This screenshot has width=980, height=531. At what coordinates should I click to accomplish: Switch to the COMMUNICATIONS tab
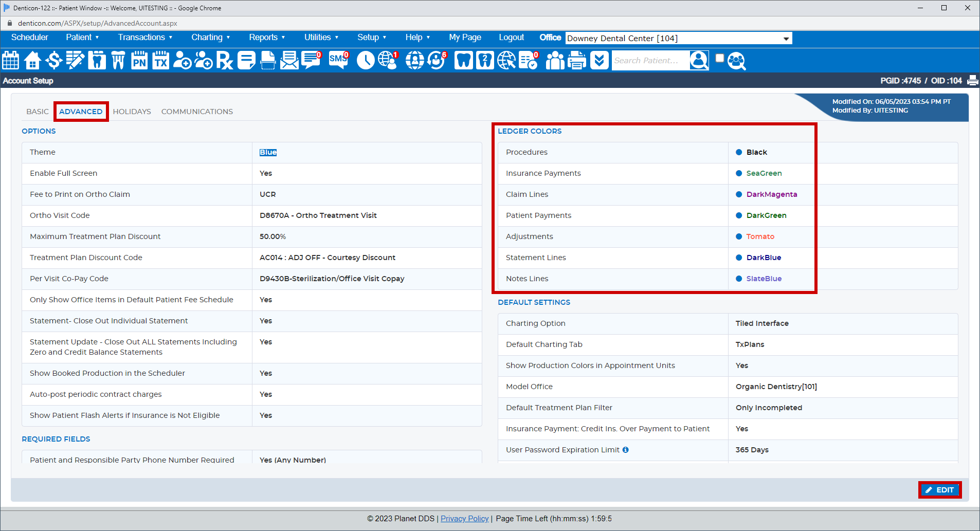[197, 112]
